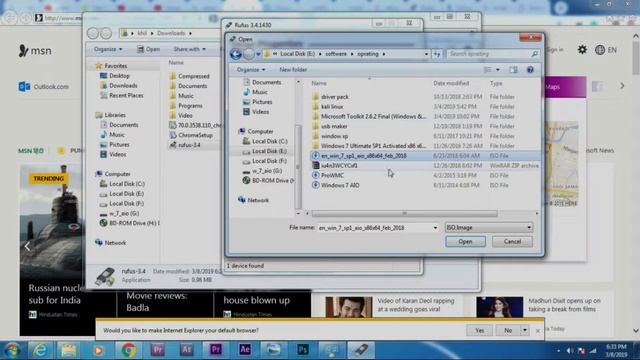Image resolution: width=640 pixels, height=360 pixels.
Task: Click the EN language globe on MSN
Action: click(x=606, y=50)
